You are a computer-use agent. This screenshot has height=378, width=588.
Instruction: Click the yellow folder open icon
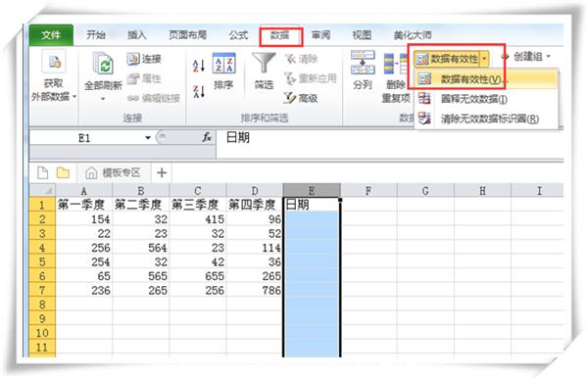pos(63,172)
